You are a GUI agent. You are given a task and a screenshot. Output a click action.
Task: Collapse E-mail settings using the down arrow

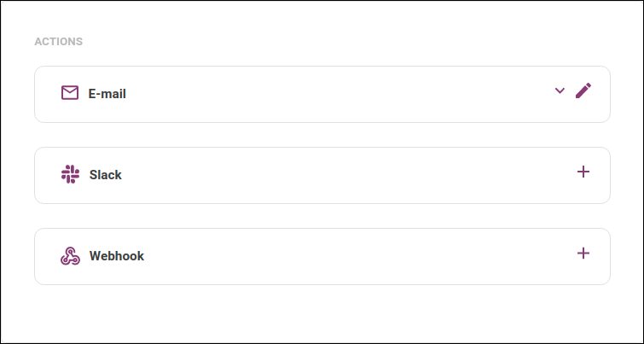point(560,90)
